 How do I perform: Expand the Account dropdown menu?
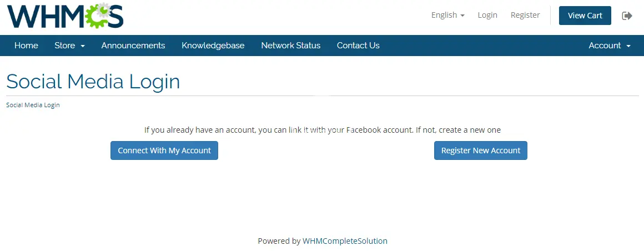609,46
